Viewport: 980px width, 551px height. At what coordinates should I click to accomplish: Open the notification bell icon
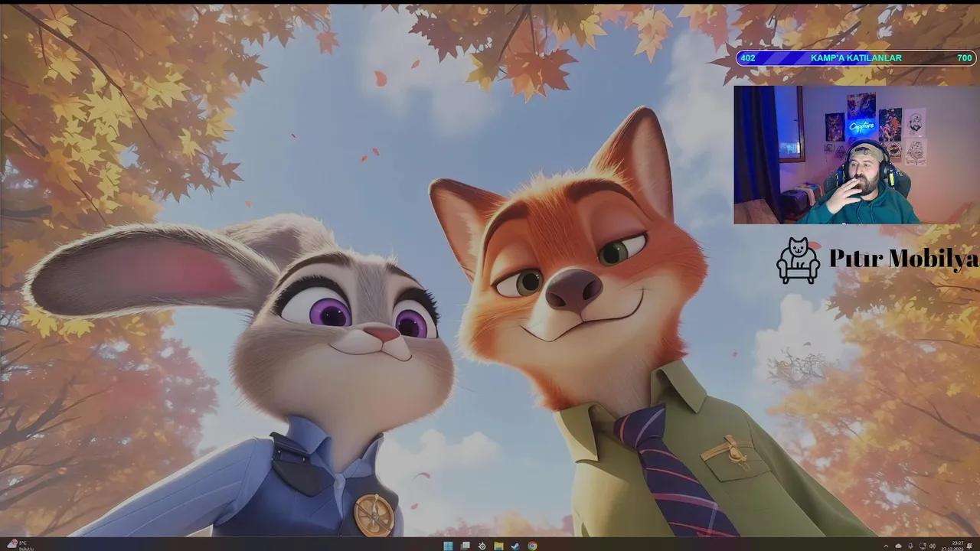(969, 546)
